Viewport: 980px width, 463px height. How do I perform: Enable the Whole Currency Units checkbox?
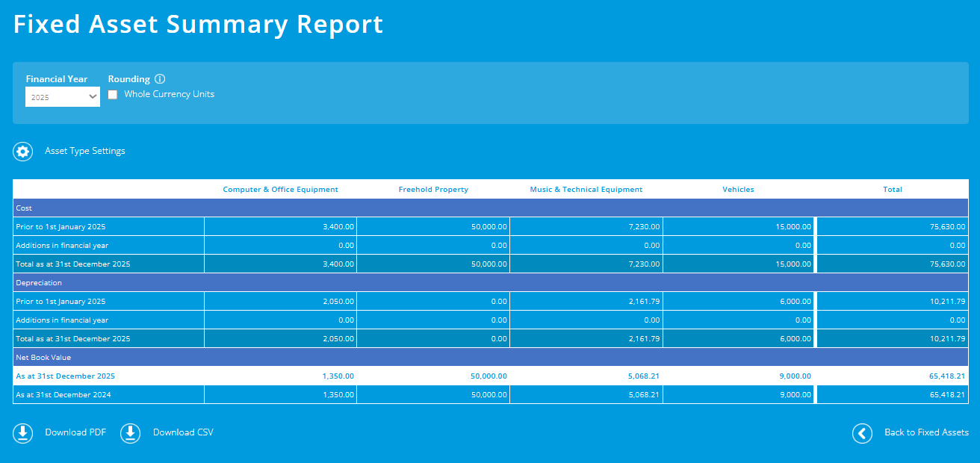pos(113,94)
